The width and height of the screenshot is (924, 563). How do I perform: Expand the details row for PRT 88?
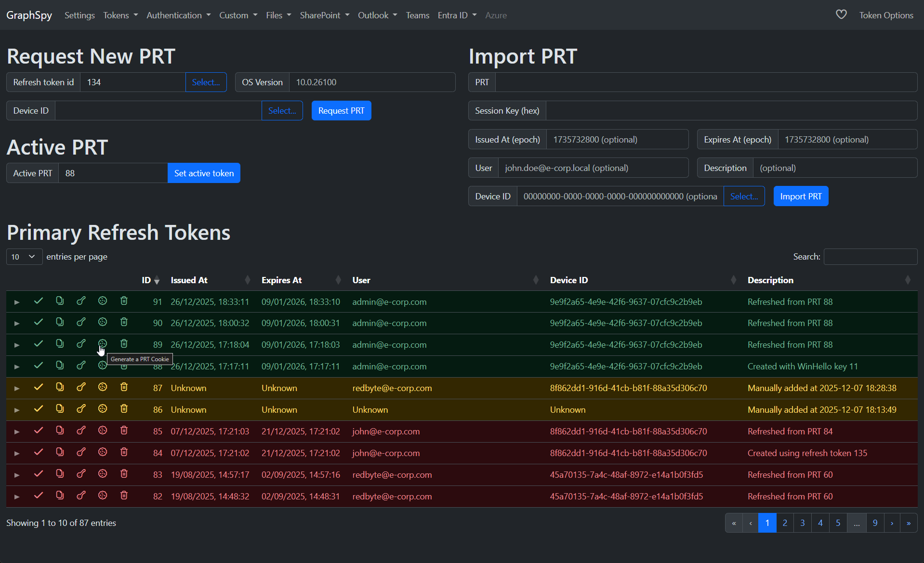pos(17,367)
